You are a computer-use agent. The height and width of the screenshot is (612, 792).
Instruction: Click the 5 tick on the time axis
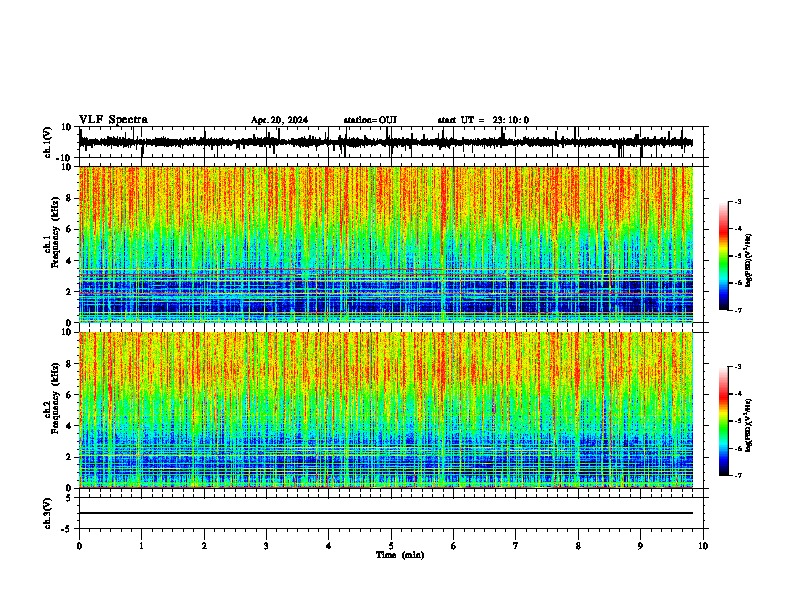pyautogui.click(x=391, y=546)
